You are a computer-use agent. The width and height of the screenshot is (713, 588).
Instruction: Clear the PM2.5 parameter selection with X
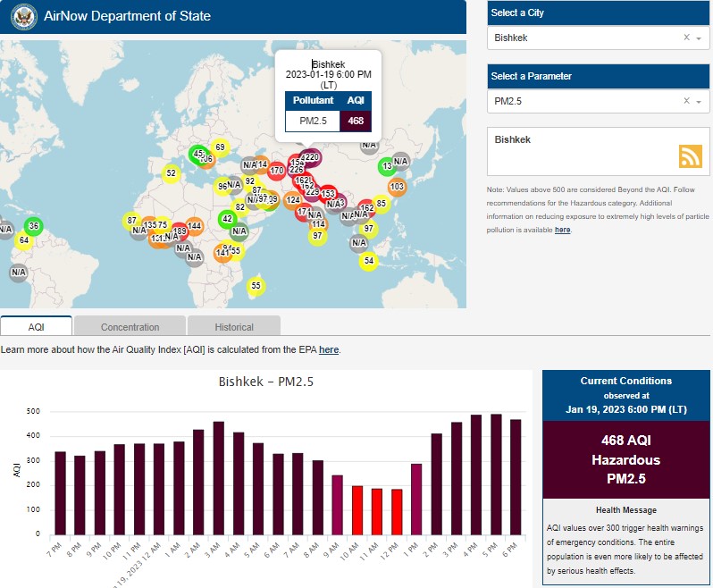(x=686, y=102)
